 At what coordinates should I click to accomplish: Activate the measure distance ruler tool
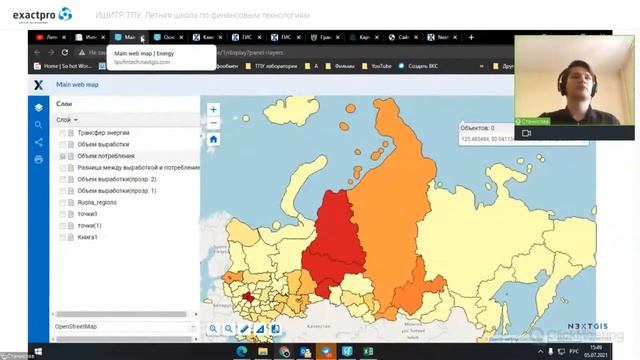(x=244, y=329)
